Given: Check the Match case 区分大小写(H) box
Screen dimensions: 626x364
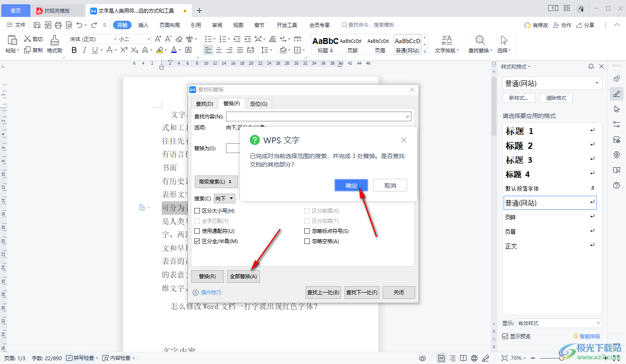Looking at the screenshot, I should [197, 211].
